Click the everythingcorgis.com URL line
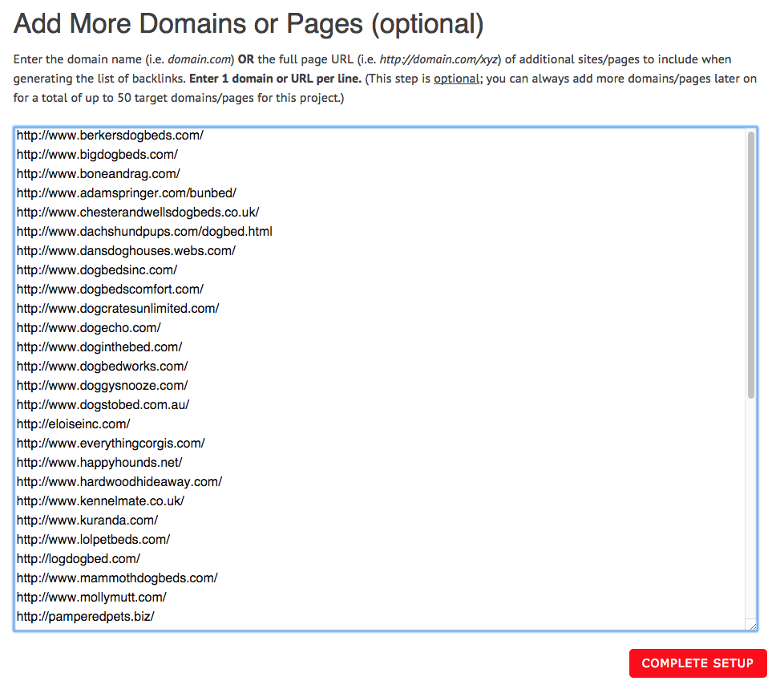Image resolution: width=784 pixels, height=693 pixels. coord(111,444)
